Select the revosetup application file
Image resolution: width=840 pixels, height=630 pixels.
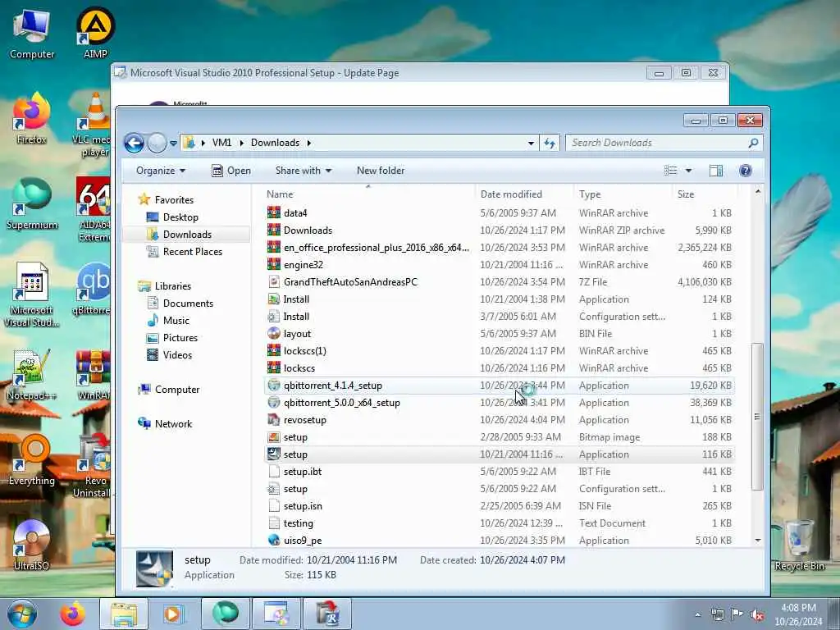500,419
